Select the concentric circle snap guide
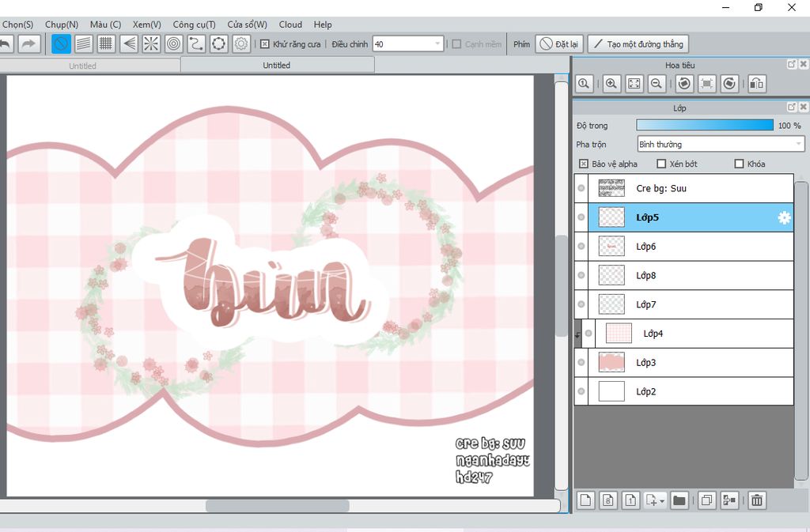This screenshot has width=810, height=532. 173,44
